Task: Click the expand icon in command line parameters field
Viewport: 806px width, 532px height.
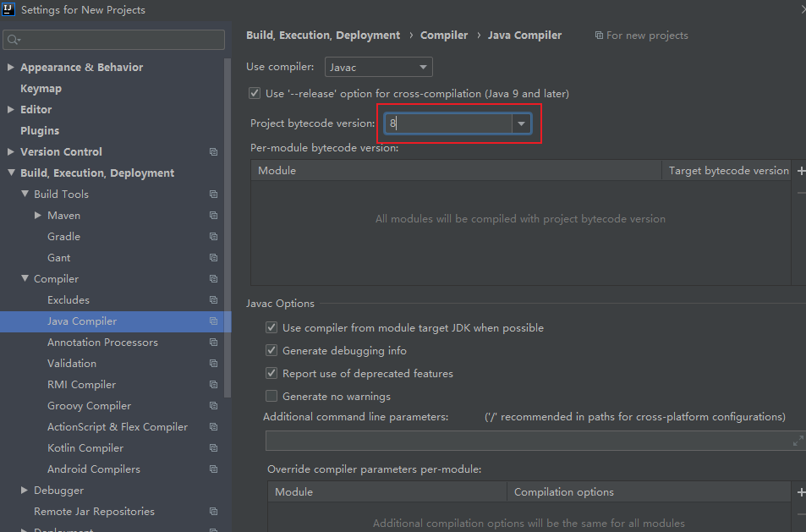Action: point(798,441)
